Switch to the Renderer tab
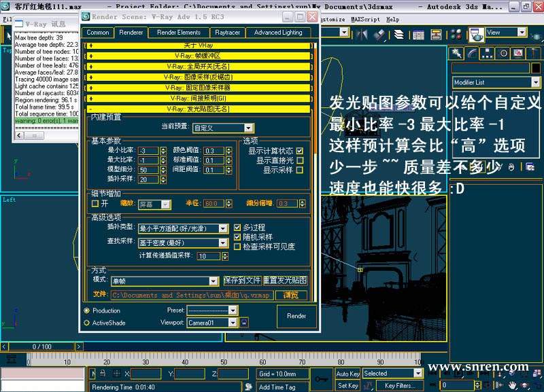The height and width of the screenshot is (392, 544). pos(131,32)
